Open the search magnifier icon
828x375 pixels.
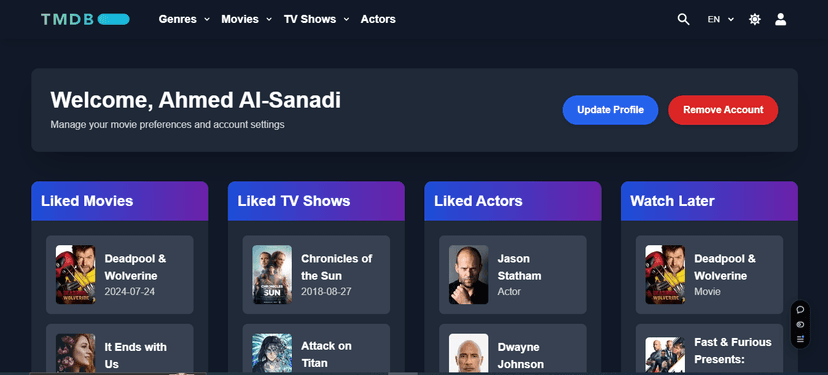coord(683,20)
